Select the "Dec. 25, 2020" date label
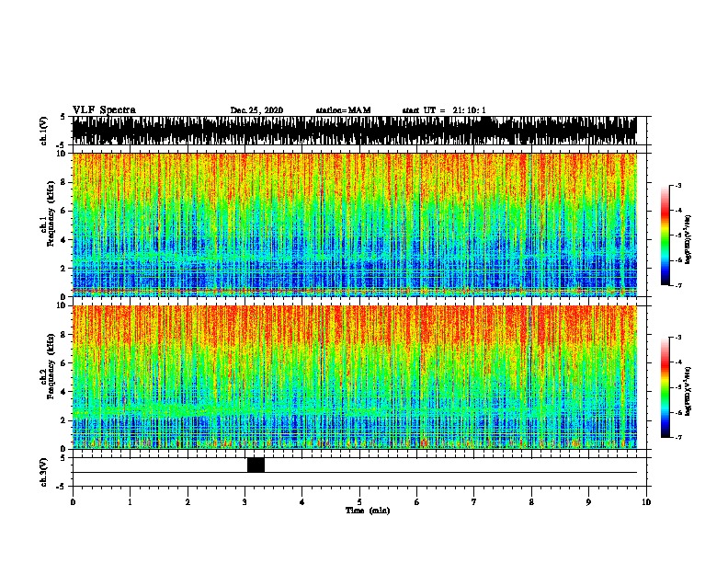The height and width of the screenshot is (563, 728). [256, 110]
